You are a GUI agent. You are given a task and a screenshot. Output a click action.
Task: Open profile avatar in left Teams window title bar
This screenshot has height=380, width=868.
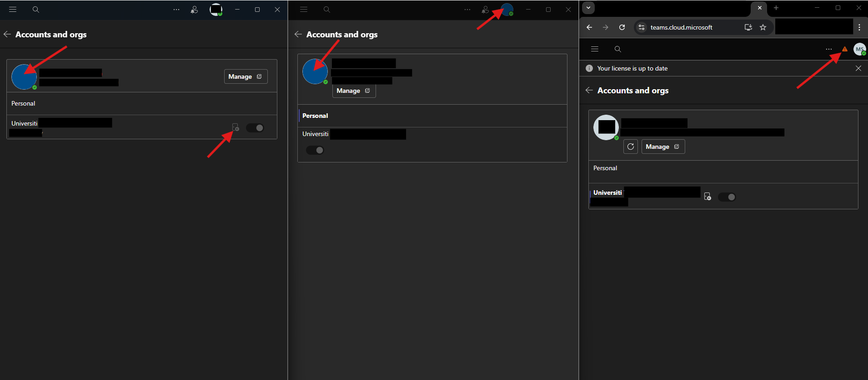click(216, 10)
